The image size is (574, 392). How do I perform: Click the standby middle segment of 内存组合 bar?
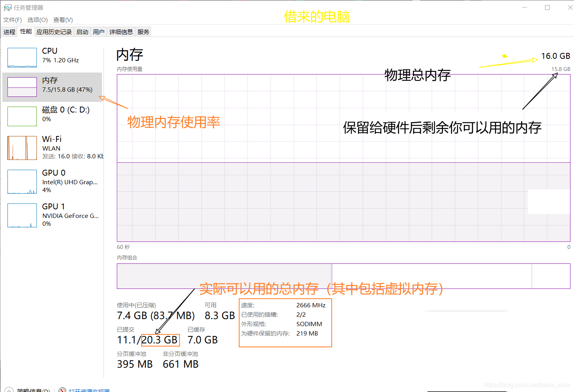coord(432,276)
